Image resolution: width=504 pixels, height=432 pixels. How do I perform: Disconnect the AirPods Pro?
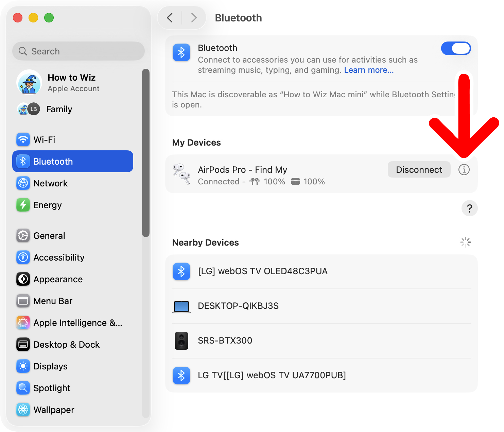click(419, 169)
